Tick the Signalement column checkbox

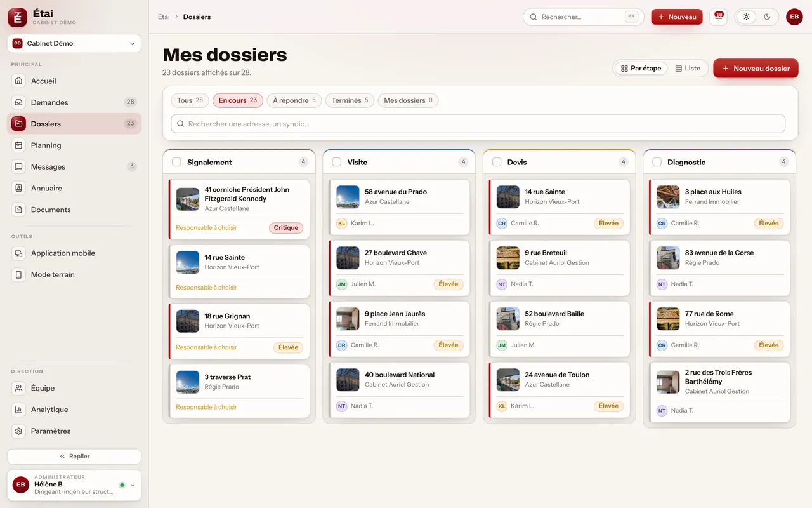click(x=176, y=162)
